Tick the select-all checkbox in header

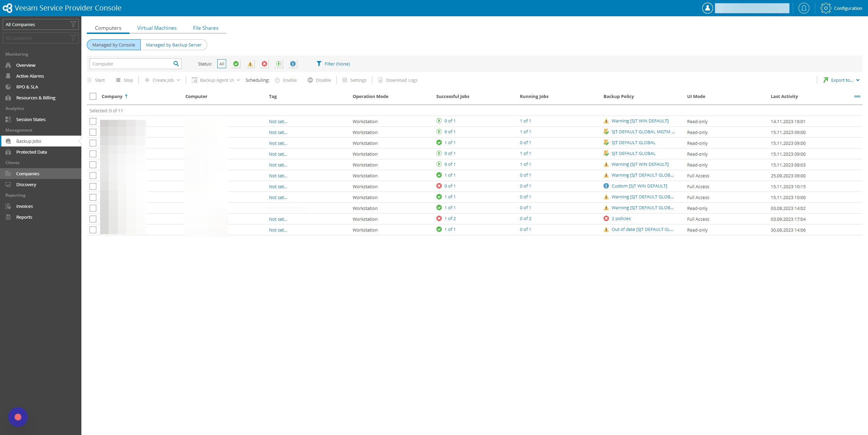click(x=93, y=96)
